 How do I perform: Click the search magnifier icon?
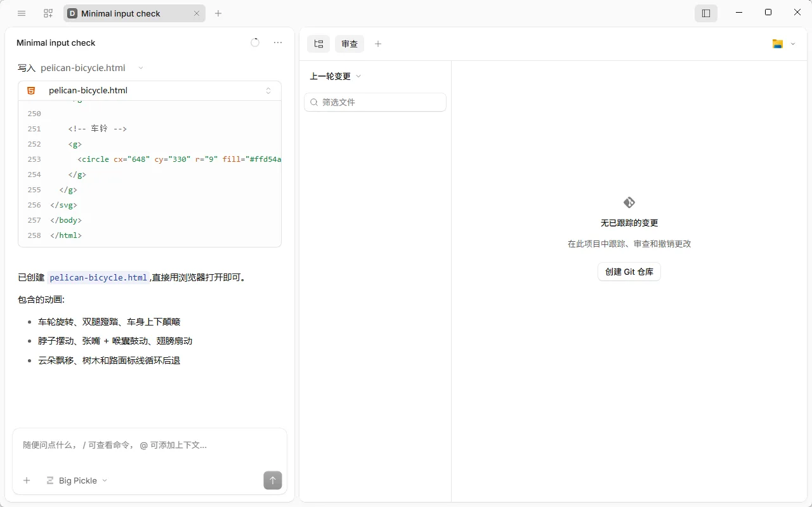[x=314, y=102]
